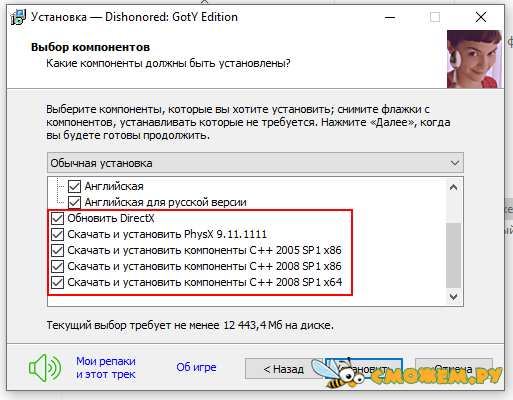Toggle the C++ 2008 SP1 x64 checkbox

(58, 283)
